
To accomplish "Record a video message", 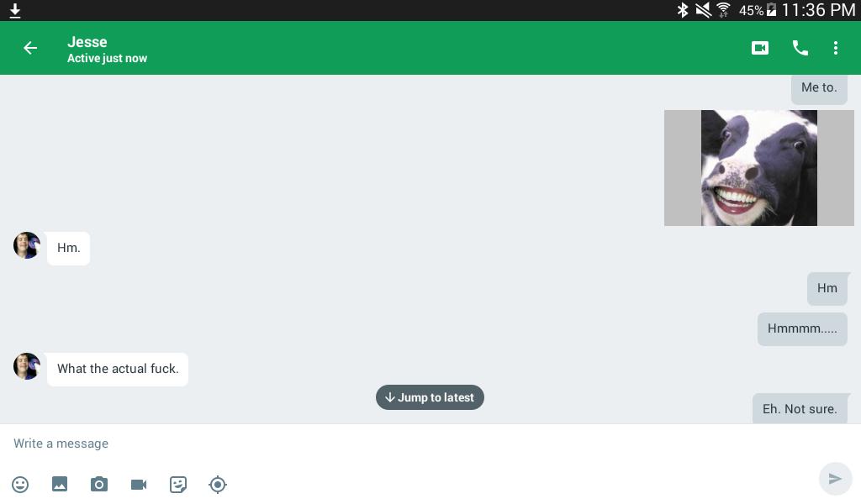I will (139, 484).
